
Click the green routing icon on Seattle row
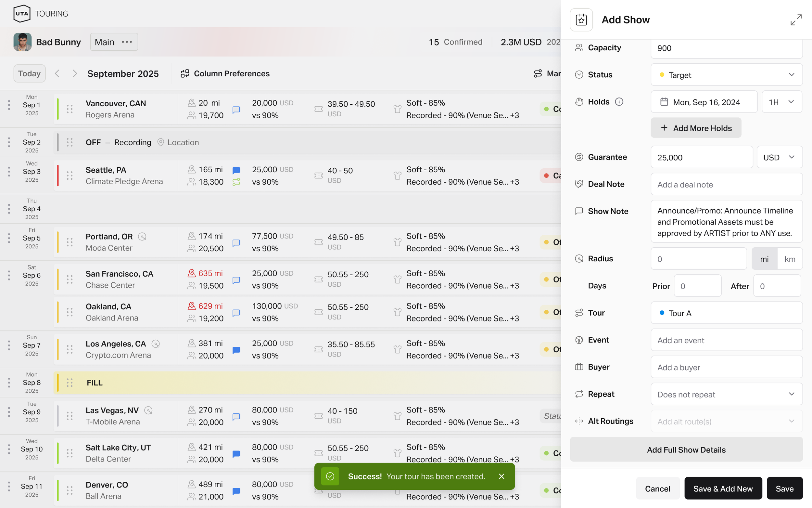[236, 182]
